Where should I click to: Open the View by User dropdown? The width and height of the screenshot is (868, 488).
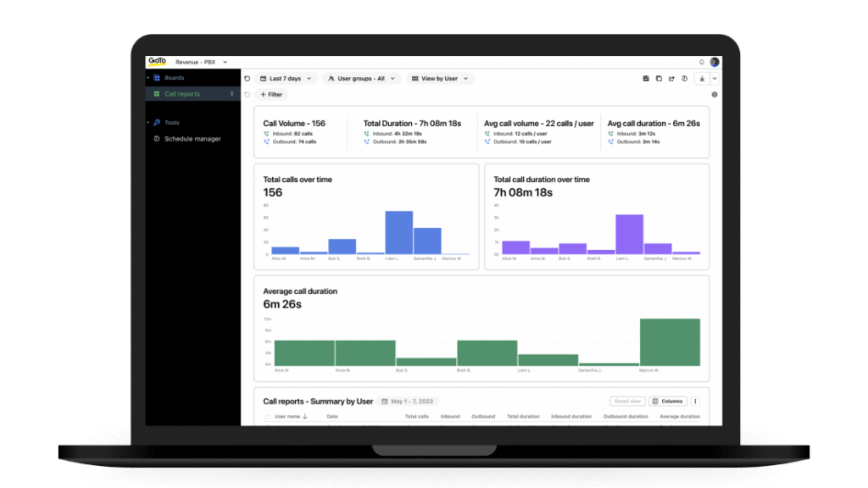pyautogui.click(x=439, y=79)
